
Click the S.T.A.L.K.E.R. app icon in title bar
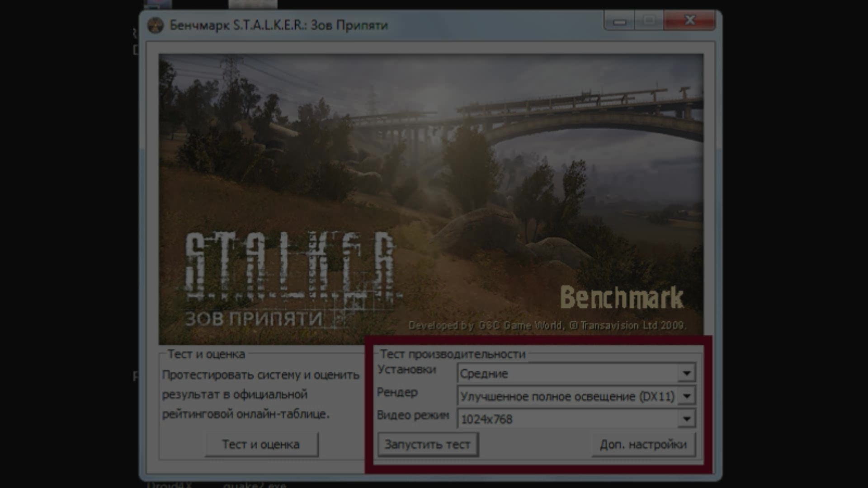[156, 25]
